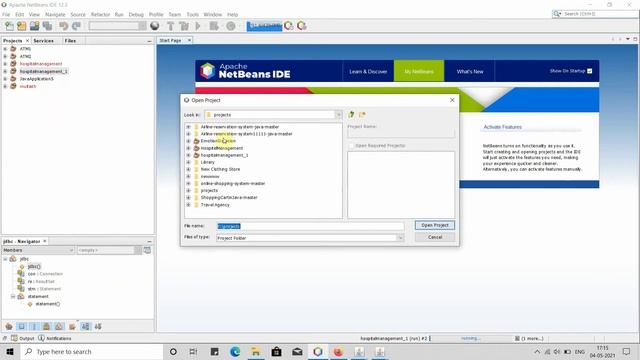Toggle Show Fields filter in Navigator toolbar

[22, 327]
